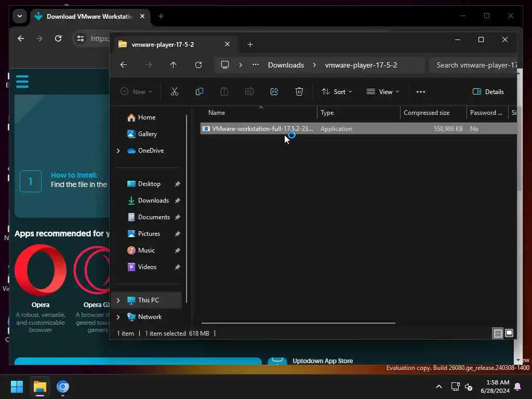The width and height of the screenshot is (532, 399).
Task: Open the clock and date in taskbar
Action: click(x=495, y=387)
